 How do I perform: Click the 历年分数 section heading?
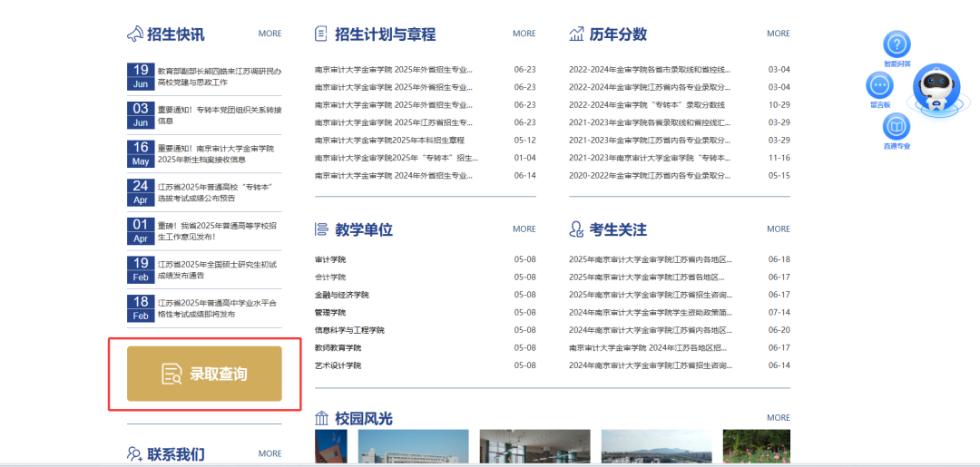coord(618,34)
